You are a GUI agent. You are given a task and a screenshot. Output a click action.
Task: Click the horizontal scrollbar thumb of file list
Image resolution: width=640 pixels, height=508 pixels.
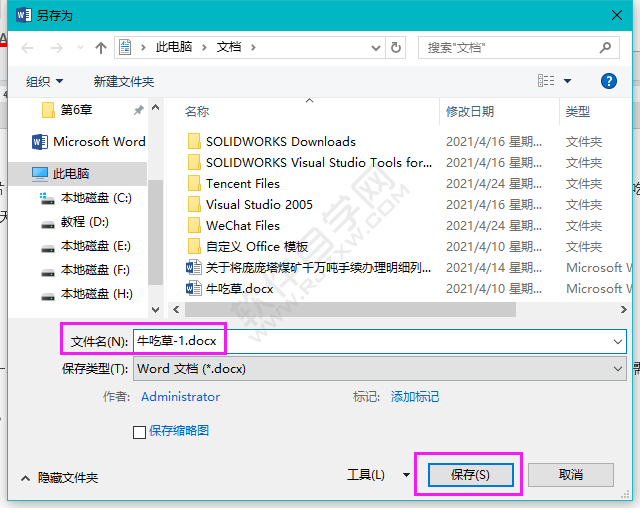(350, 310)
